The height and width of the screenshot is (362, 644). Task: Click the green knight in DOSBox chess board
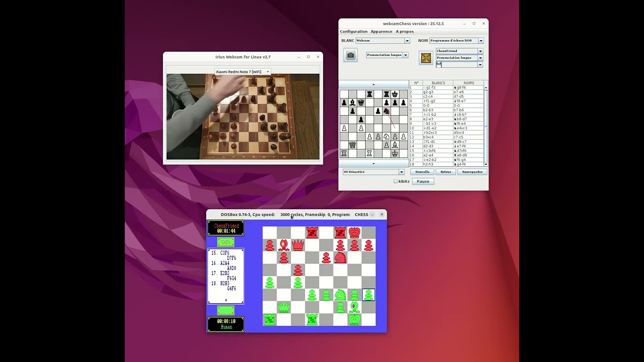(x=340, y=295)
